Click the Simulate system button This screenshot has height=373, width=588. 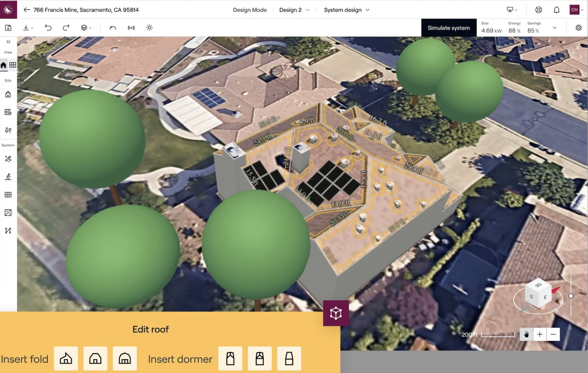click(448, 28)
